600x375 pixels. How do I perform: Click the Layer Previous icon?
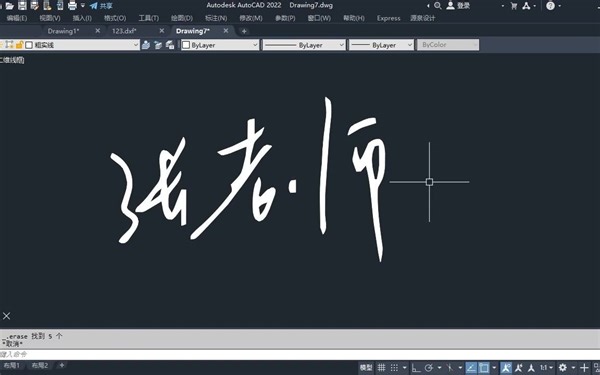click(x=158, y=45)
